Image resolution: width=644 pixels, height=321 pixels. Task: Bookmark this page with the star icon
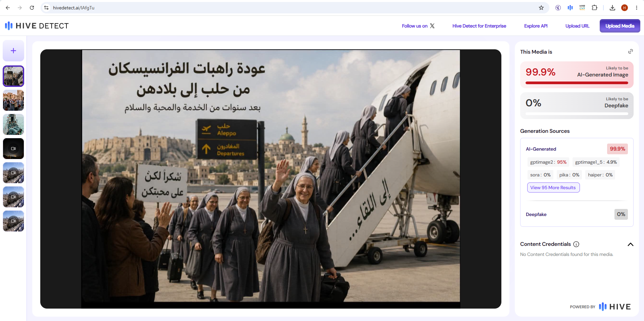click(541, 8)
